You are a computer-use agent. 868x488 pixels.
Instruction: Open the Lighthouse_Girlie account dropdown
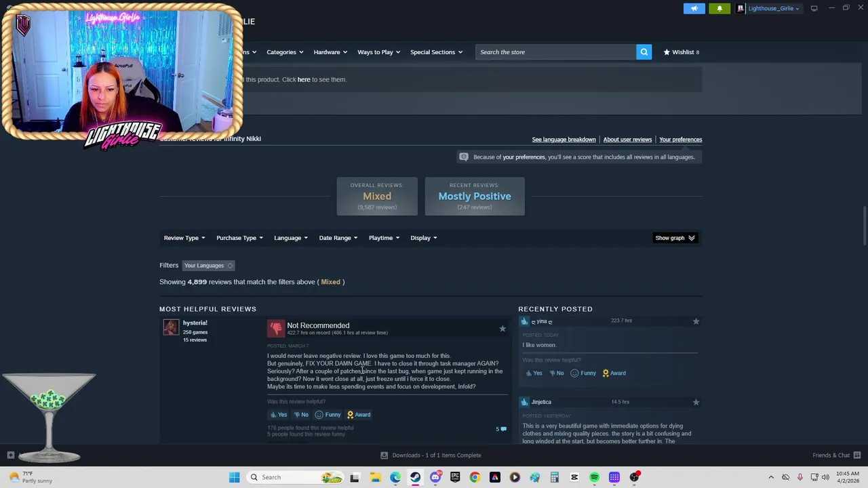pyautogui.click(x=769, y=8)
